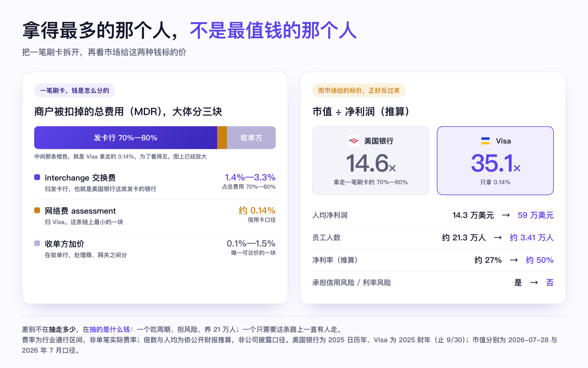Image resolution: width=588 pixels, height=368 pixels.
Task: Click the interchange 交换费 label
Action: coord(80,178)
